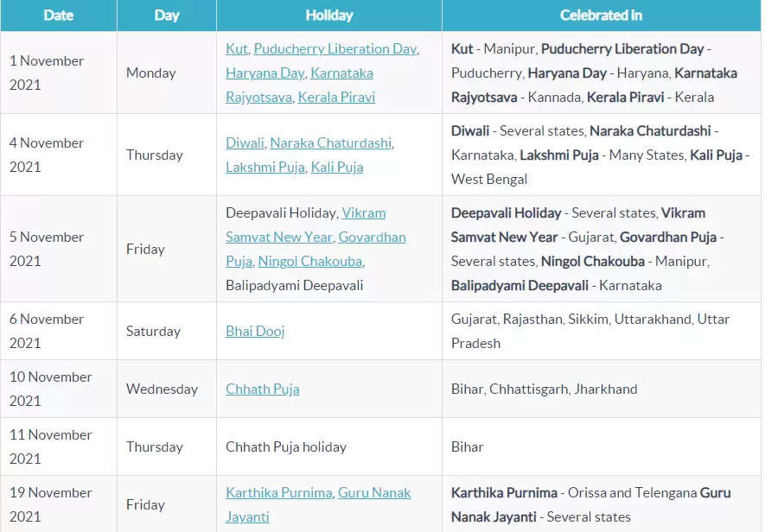Select the Wednesday day cell

point(167,389)
